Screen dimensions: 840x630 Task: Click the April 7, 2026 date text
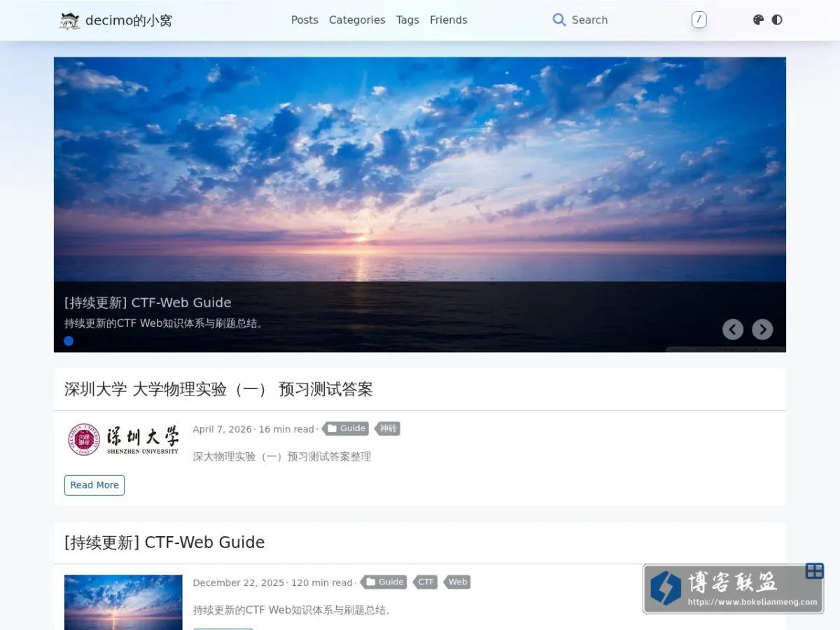pos(222,429)
